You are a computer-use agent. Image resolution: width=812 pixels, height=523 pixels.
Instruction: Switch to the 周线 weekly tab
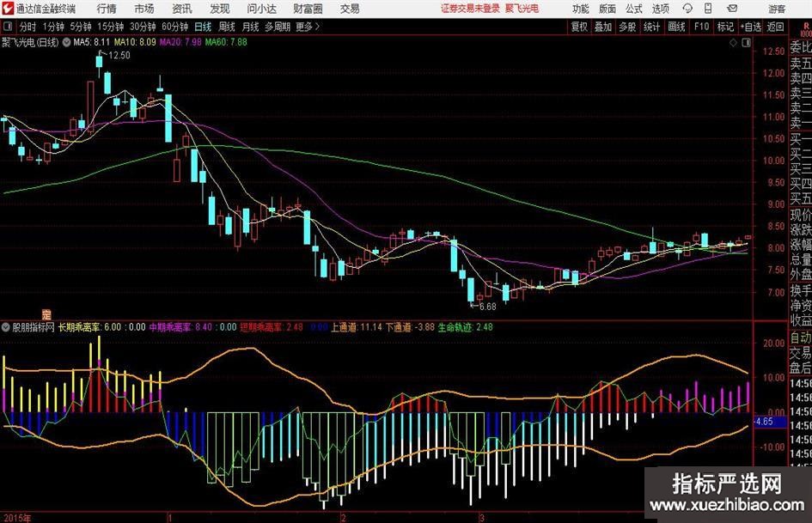pos(227,27)
